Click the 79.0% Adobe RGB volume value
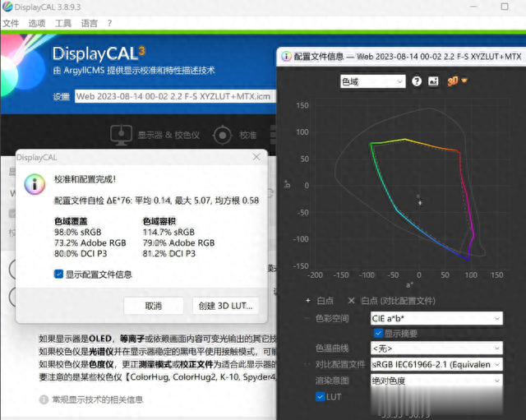 [178, 242]
